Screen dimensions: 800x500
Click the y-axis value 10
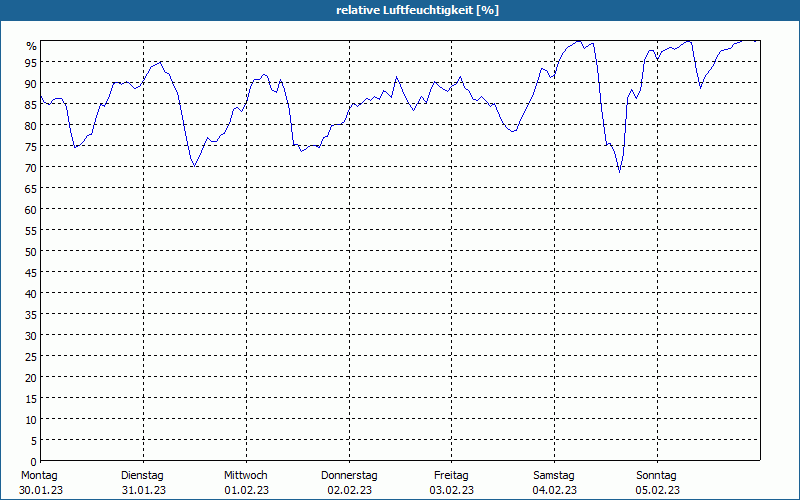(x=31, y=419)
